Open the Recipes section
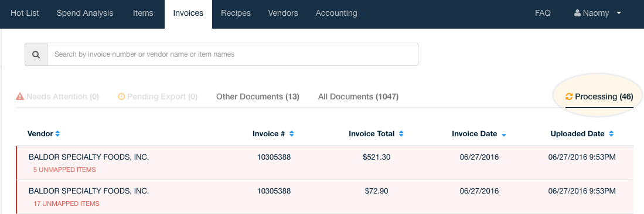644x214 pixels. point(236,13)
